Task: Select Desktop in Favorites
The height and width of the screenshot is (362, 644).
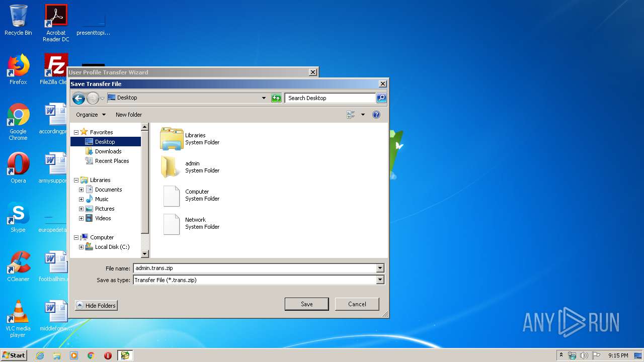Action: coord(105,142)
